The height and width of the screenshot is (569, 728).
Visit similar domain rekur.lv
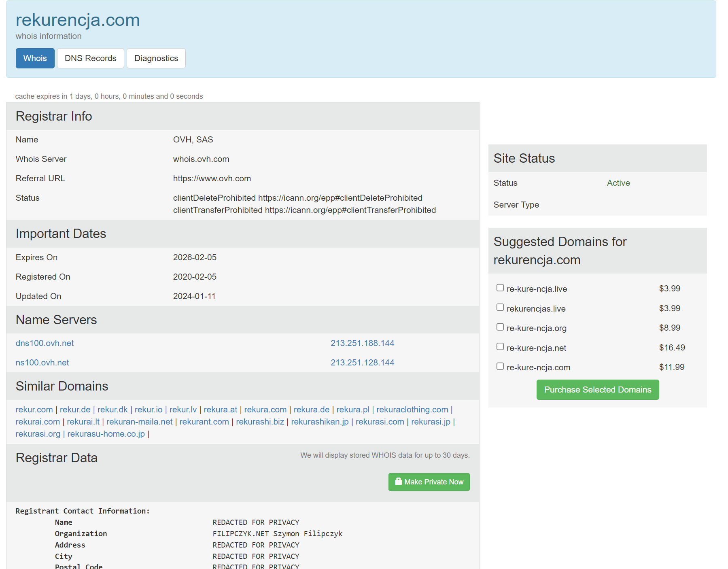(x=183, y=410)
